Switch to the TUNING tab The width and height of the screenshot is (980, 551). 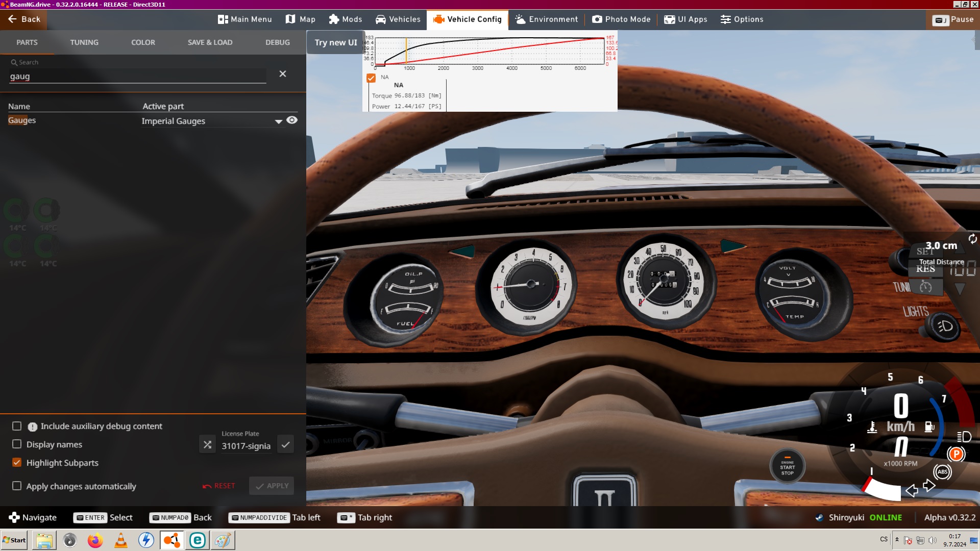[x=84, y=42]
